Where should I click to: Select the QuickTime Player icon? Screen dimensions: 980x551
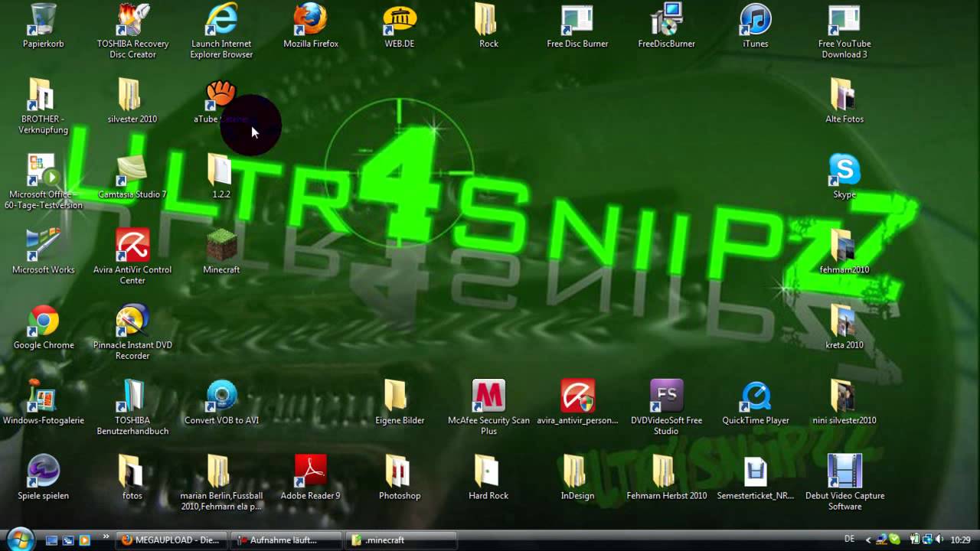[x=755, y=397]
